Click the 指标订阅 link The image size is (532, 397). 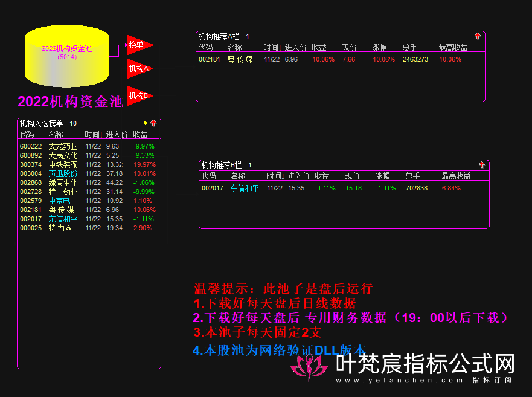(492, 380)
